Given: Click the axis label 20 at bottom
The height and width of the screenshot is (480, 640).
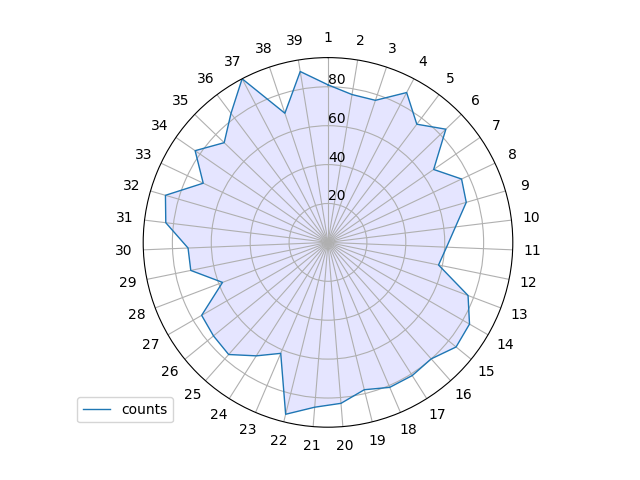Looking at the screenshot, I should (345, 445).
